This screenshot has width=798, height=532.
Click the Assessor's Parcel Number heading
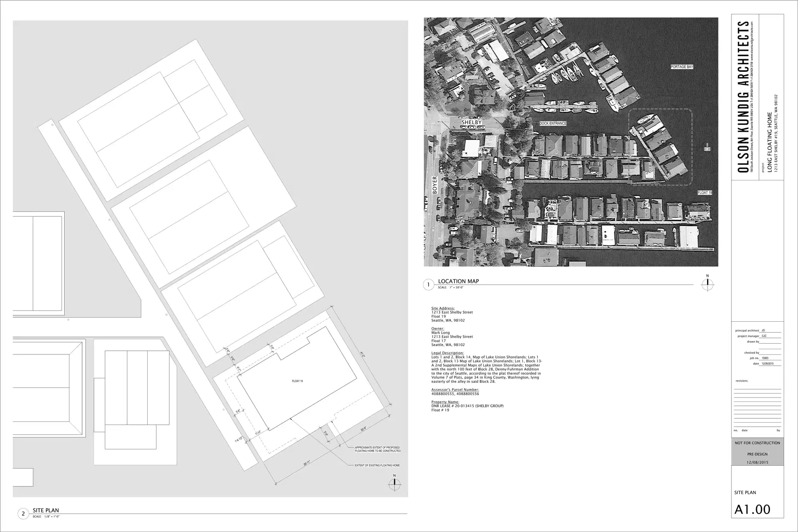click(x=455, y=390)
